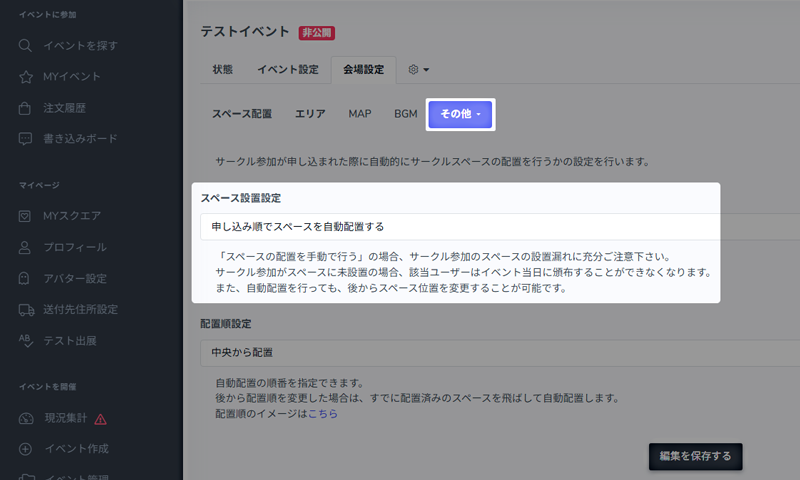Click the speech bubble icon for 書き込みボード

pyautogui.click(x=25, y=139)
